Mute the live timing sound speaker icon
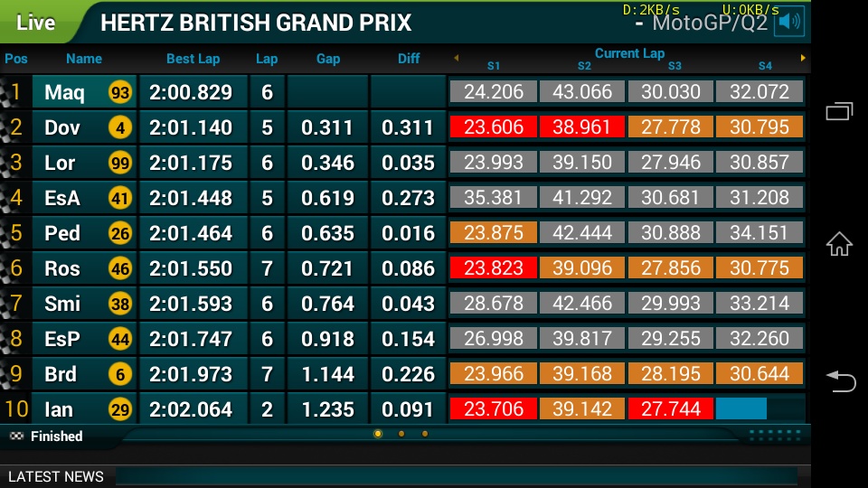Viewport: 868px width, 488px height. (x=791, y=22)
